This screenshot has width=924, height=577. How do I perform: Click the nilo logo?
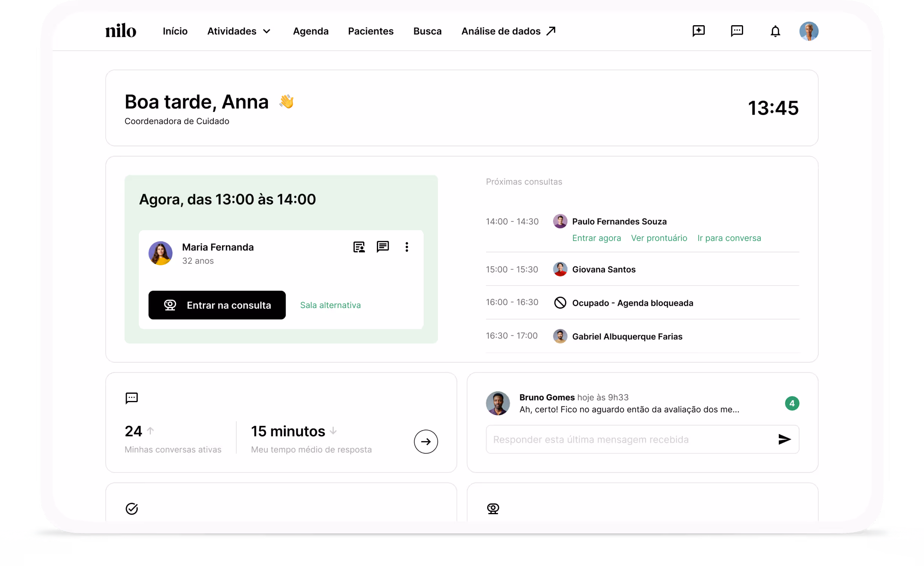point(121,31)
